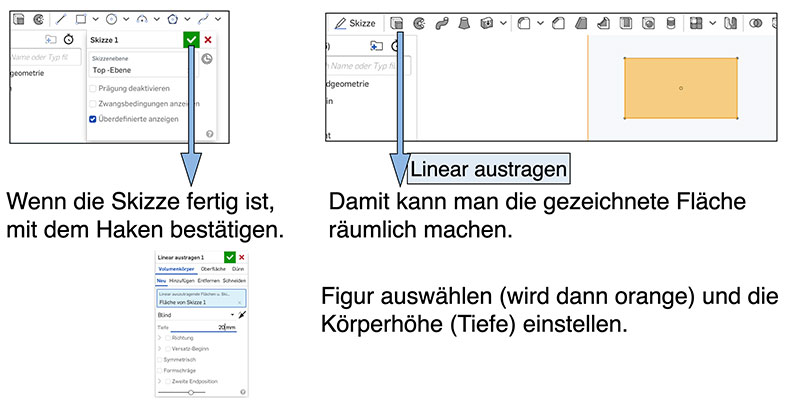Image resolution: width=800 pixels, height=405 pixels.
Task: Open the rectangle tool dropdown arrow
Action: coord(94,18)
